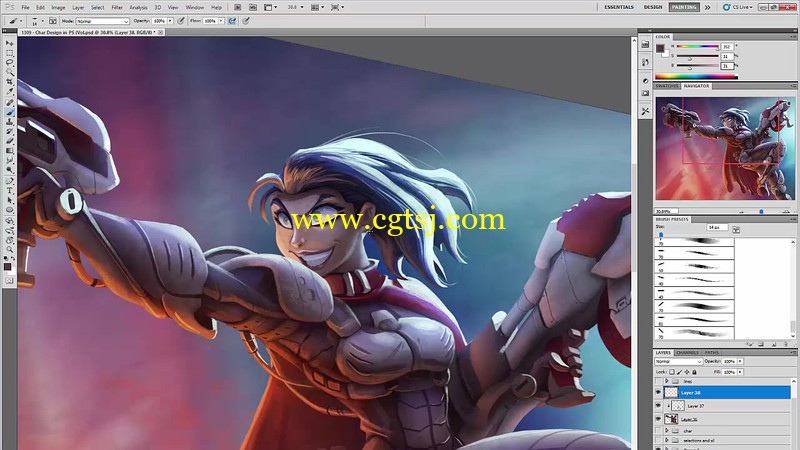This screenshot has height=450, width=800.
Task: Select the Gradient tool
Action: click(9, 151)
